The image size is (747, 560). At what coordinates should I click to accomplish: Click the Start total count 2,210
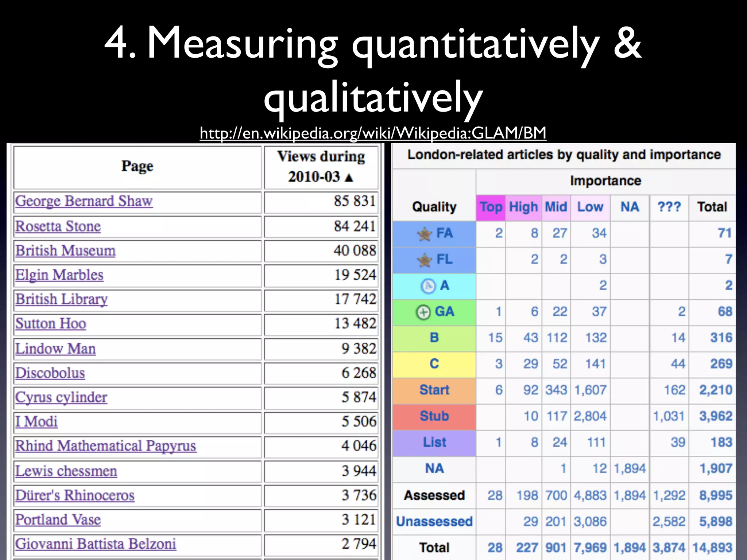tap(716, 390)
